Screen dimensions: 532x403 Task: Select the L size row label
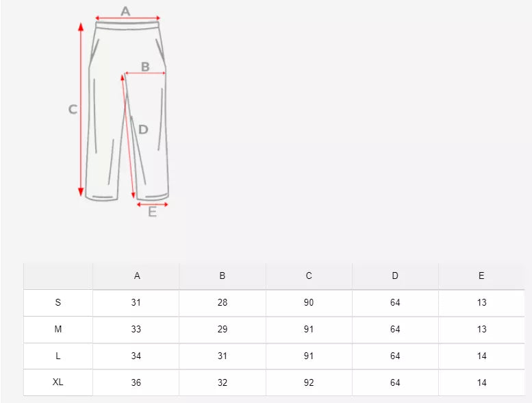pyautogui.click(x=58, y=356)
